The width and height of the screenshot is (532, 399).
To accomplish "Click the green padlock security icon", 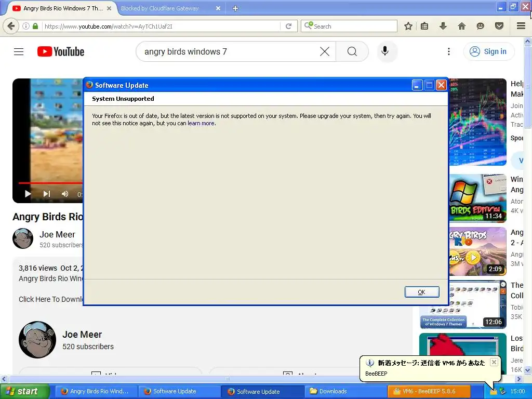I will pyautogui.click(x=35, y=26).
